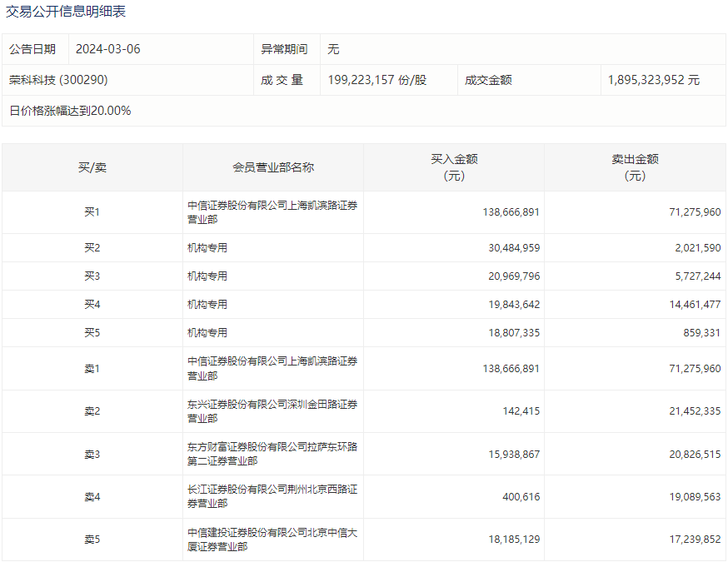Open 长江证券荆州北京西路证券营业部 entry

[272, 496]
